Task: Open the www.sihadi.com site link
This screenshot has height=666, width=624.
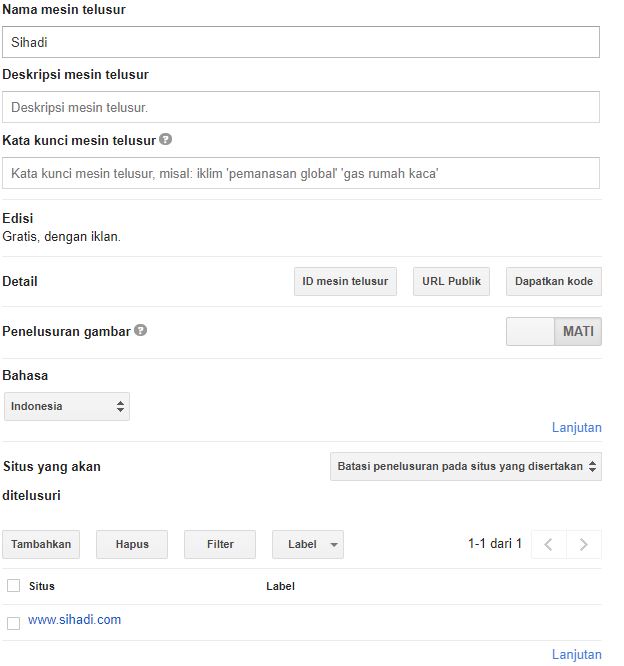Action: tap(74, 620)
